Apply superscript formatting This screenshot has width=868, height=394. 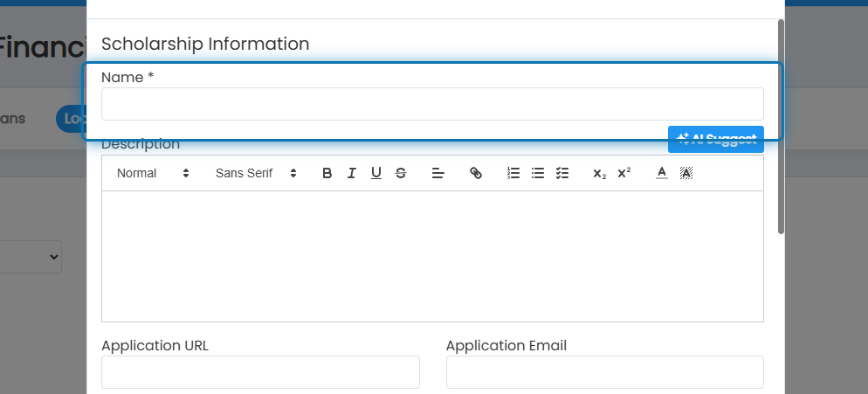[x=623, y=174]
